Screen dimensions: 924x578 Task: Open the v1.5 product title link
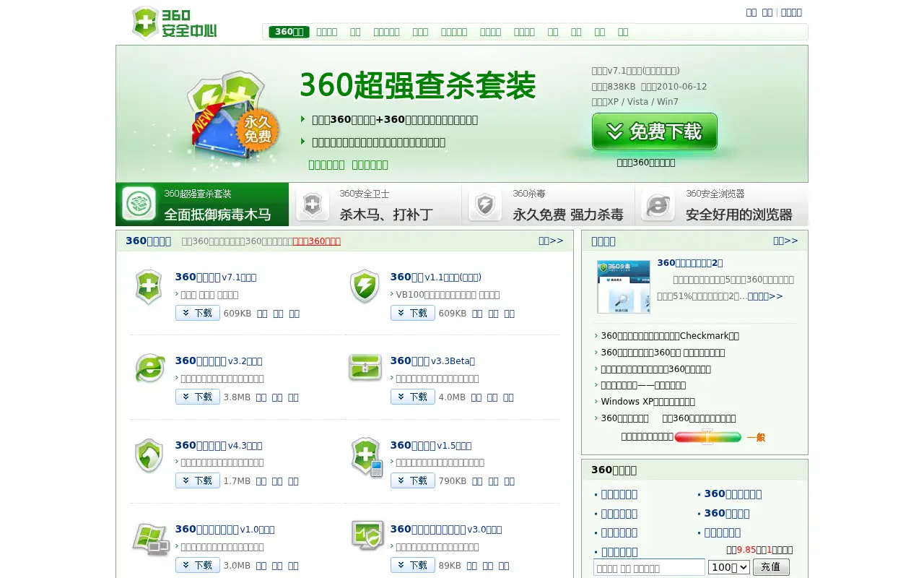tap(431, 445)
